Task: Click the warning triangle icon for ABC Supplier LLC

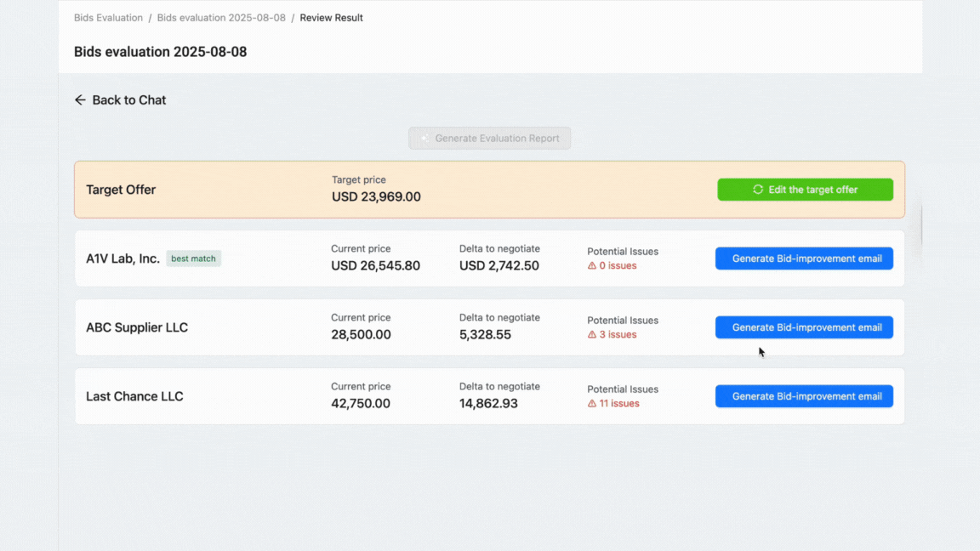Action: pos(592,335)
